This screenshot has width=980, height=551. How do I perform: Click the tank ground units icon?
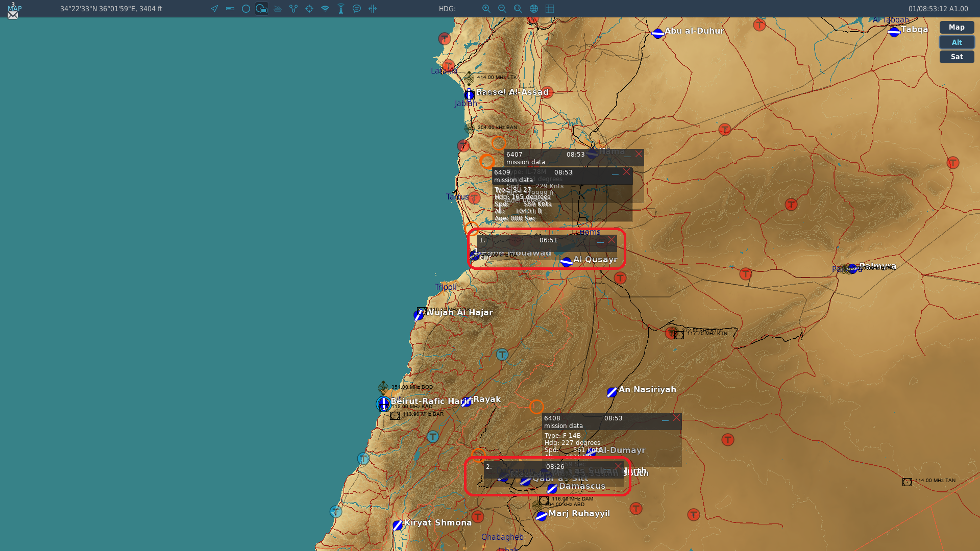pyautogui.click(x=278, y=9)
